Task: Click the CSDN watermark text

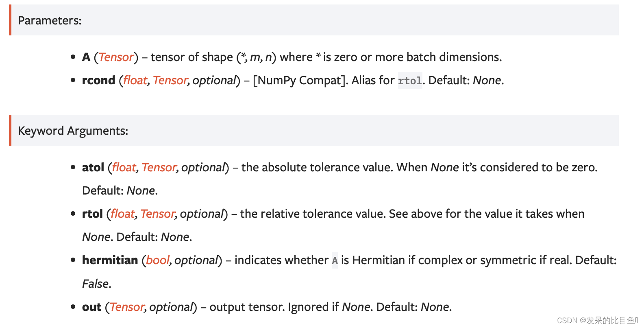Action: click(x=597, y=321)
